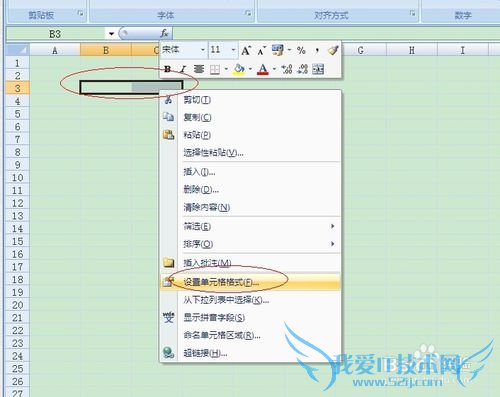Choose 设置单元格格式(F)... from context menu
Image resolution: width=500 pixels, height=397 pixels.
pyautogui.click(x=251, y=282)
